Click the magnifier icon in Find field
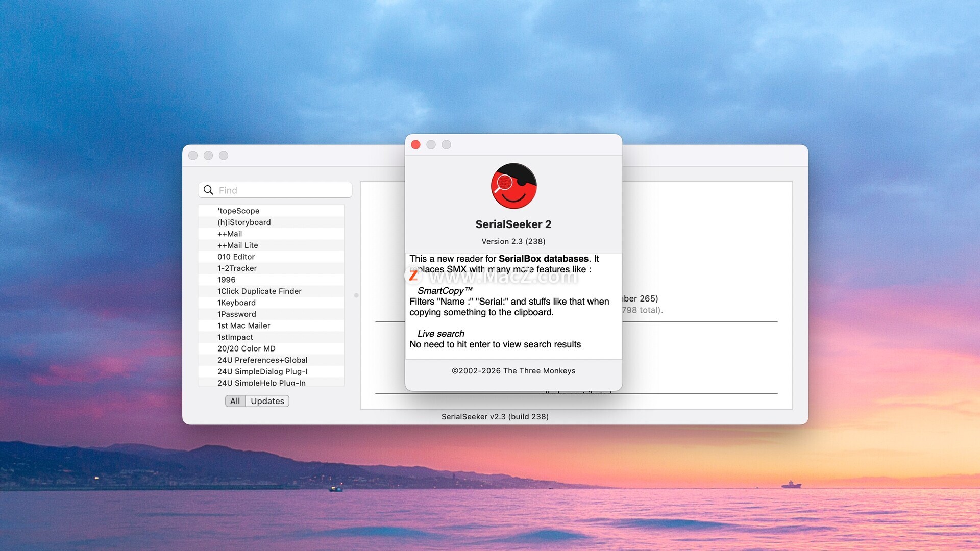The image size is (980, 551). click(208, 190)
